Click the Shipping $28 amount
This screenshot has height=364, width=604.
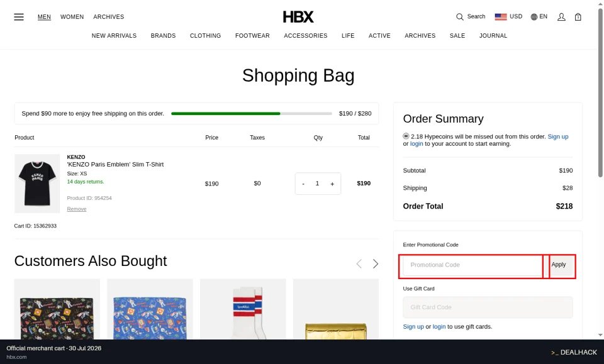pyautogui.click(x=568, y=188)
